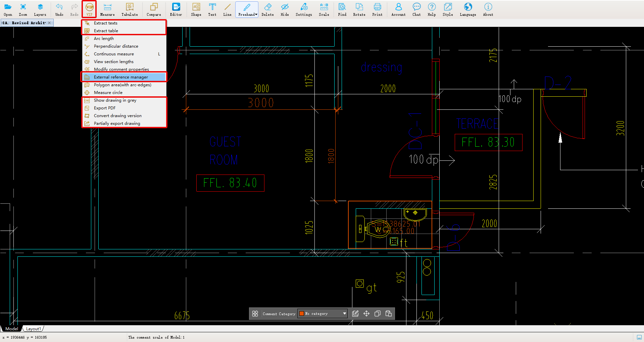Click the orange comment category color swatch

coord(302,313)
